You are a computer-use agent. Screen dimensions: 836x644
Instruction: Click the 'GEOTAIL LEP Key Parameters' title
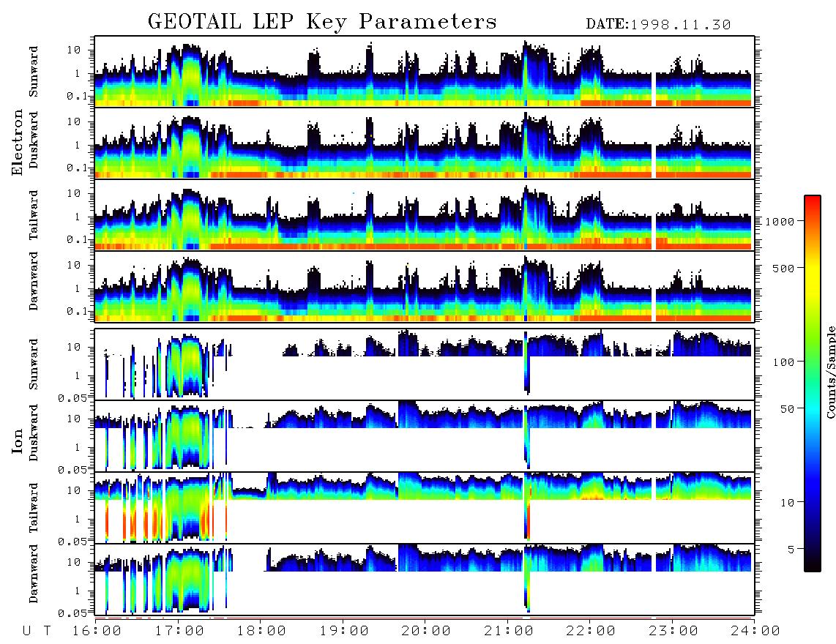pos(322,23)
